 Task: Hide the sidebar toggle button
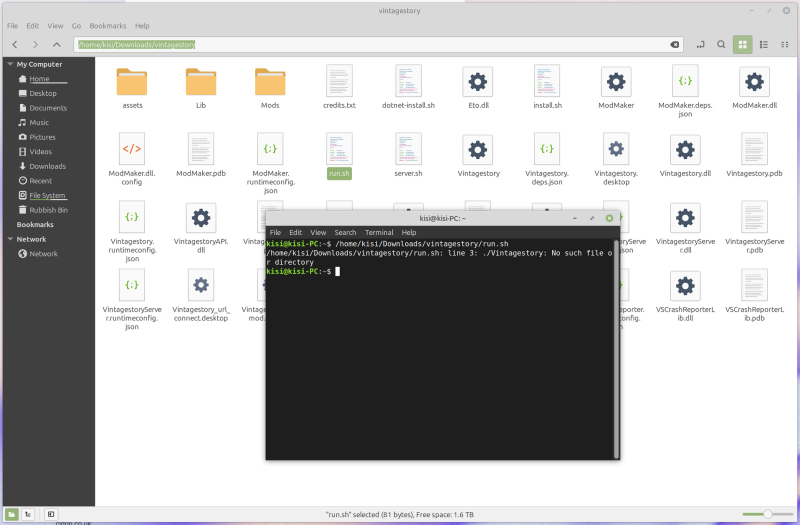(x=51, y=514)
